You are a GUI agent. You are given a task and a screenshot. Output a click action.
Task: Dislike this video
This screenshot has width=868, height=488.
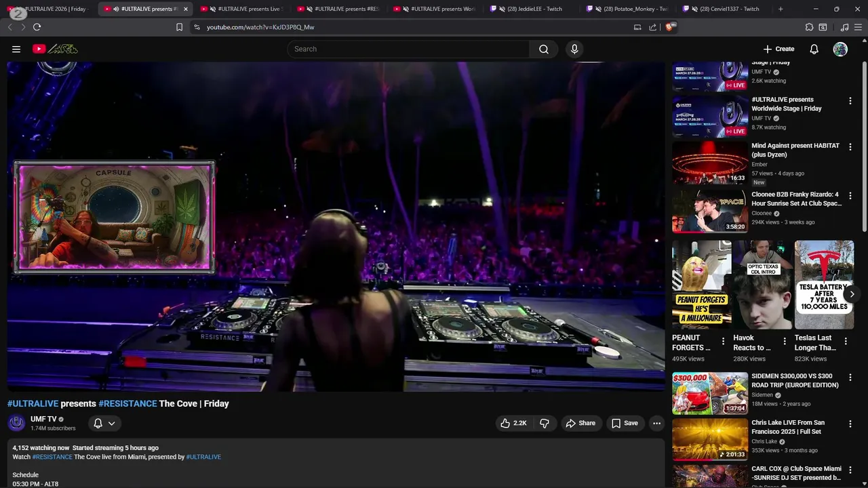click(x=544, y=423)
